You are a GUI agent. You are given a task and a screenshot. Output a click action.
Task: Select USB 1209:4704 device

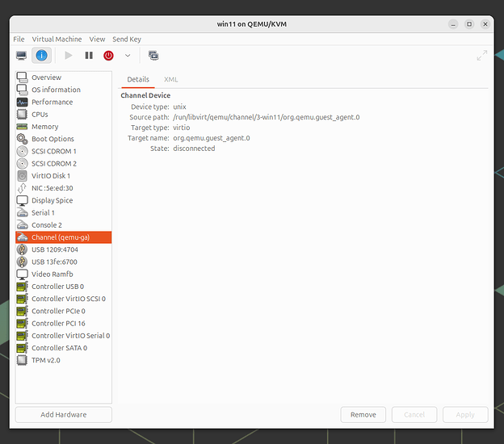click(x=64, y=249)
